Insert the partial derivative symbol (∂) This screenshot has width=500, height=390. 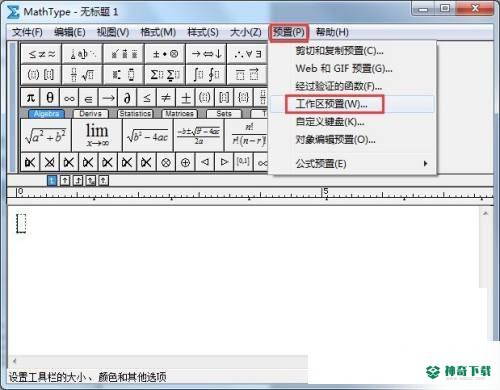tap(127, 98)
